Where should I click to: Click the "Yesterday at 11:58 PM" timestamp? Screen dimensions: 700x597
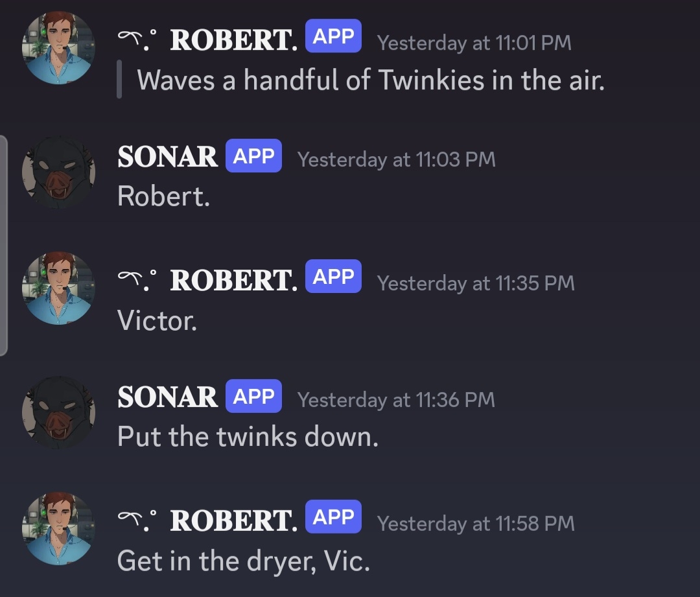click(x=476, y=523)
